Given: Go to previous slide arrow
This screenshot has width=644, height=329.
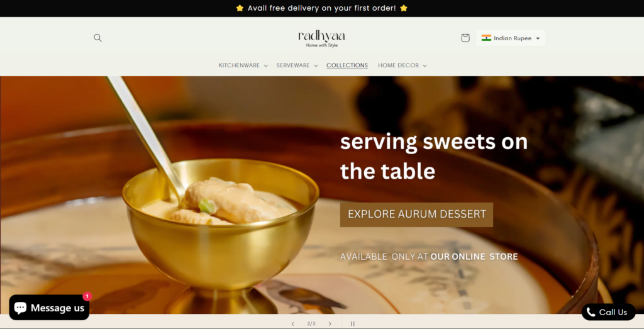Looking at the screenshot, I should (292, 324).
